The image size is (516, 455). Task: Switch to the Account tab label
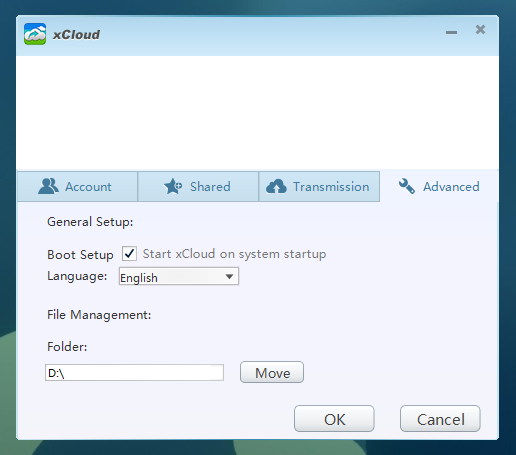pyautogui.click(x=88, y=187)
